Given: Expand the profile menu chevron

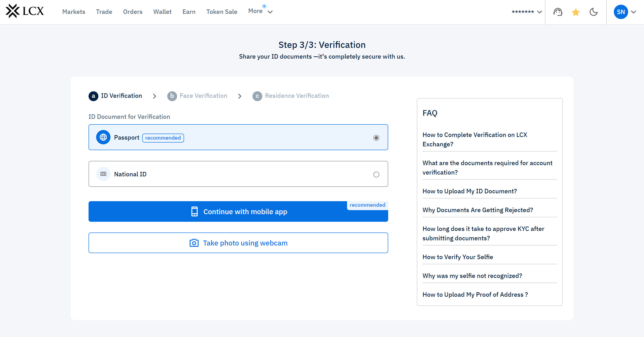Looking at the screenshot, I should (x=633, y=12).
